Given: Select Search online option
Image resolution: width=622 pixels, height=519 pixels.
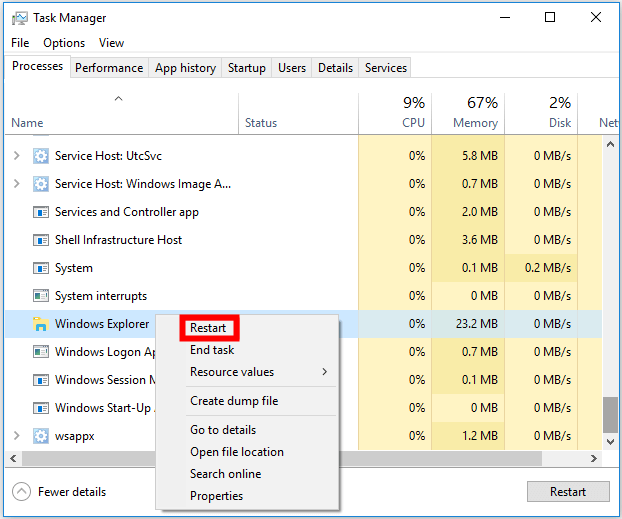Looking at the screenshot, I should coord(225,474).
